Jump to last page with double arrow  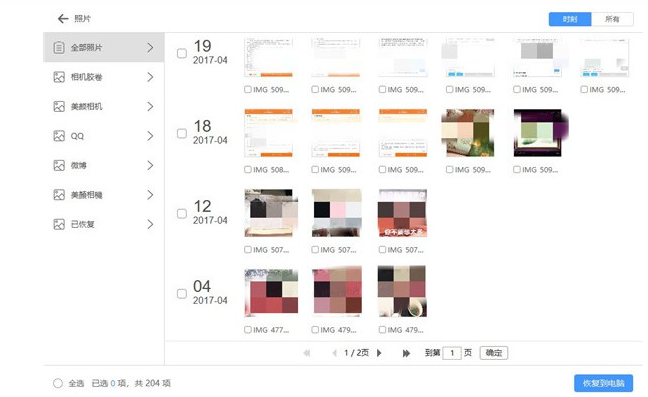406,353
